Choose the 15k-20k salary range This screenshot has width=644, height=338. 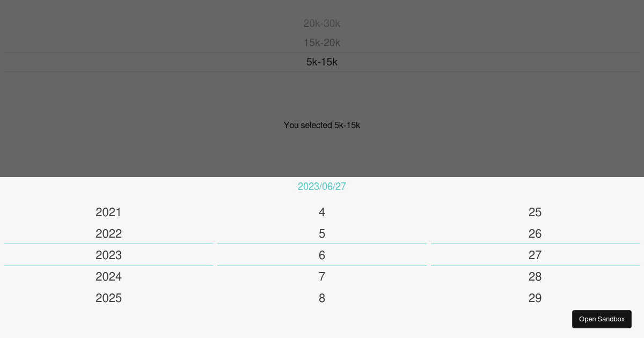click(322, 43)
